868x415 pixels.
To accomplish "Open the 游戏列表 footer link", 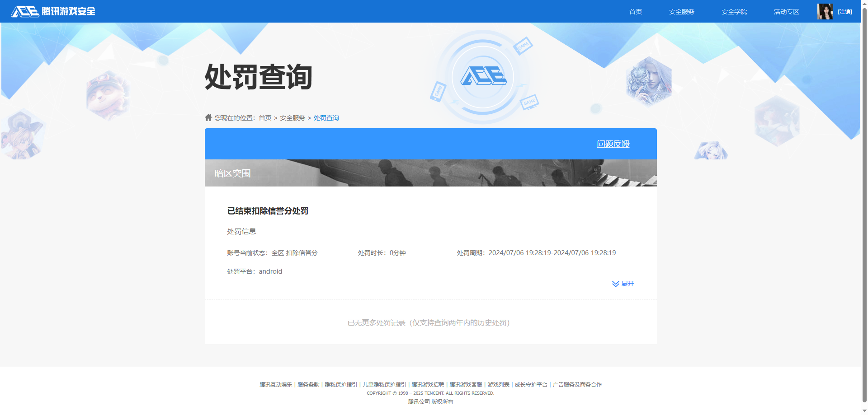I will (x=499, y=384).
